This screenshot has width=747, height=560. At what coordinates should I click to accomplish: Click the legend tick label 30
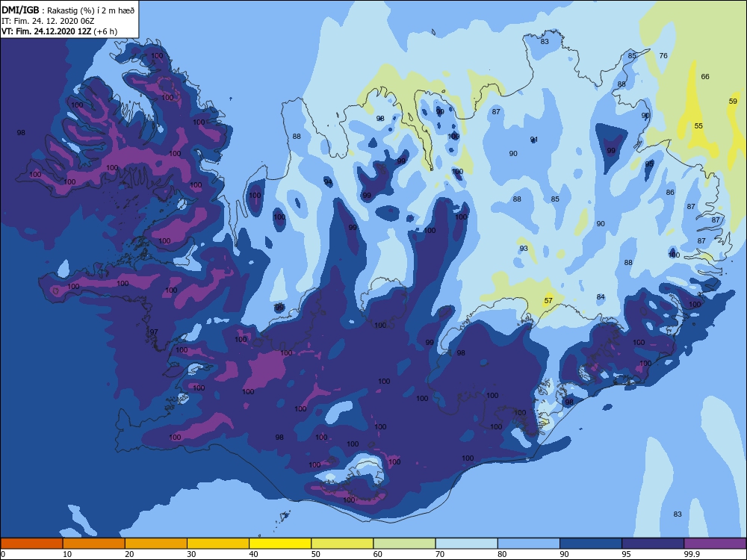click(x=191, y=554)
